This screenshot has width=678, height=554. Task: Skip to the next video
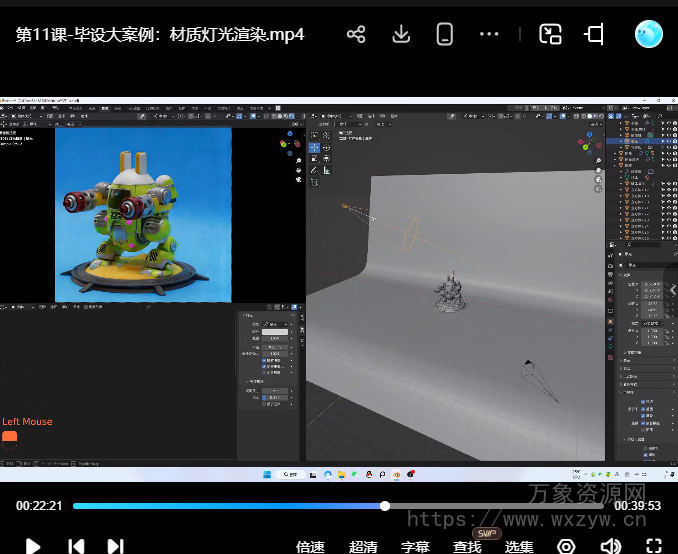pos(115,546)
